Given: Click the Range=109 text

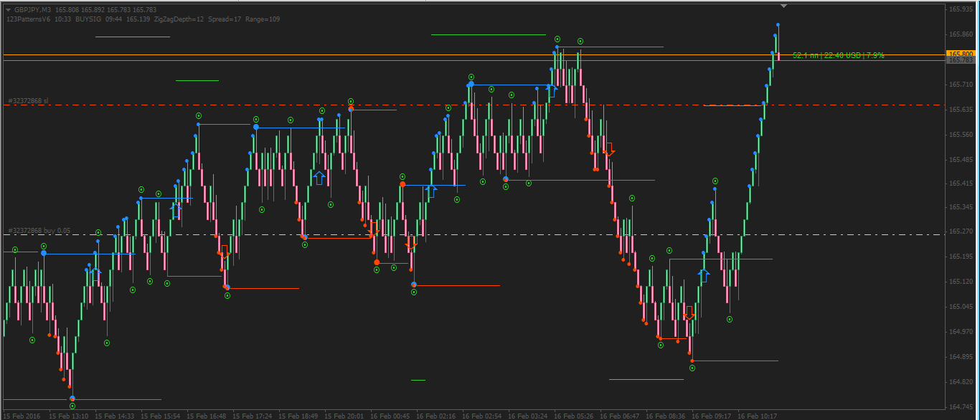Looking at the screenshot, I should 263,19.
